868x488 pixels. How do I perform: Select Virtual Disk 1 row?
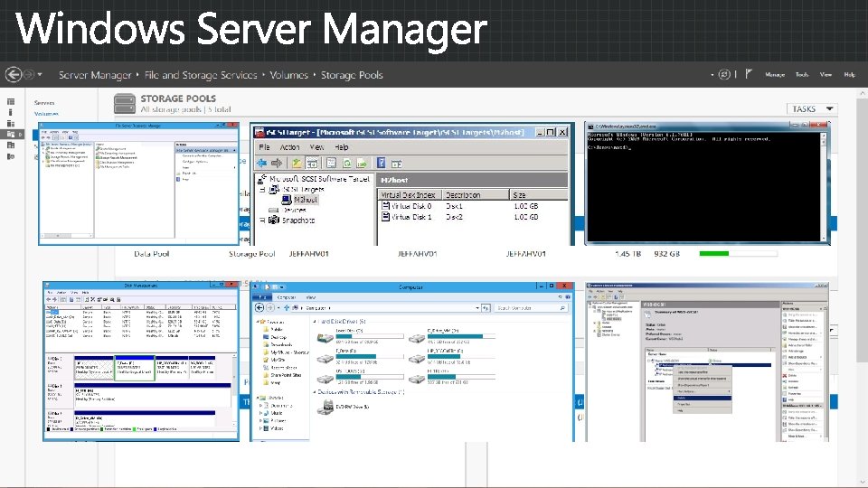[x=472, y=217]
